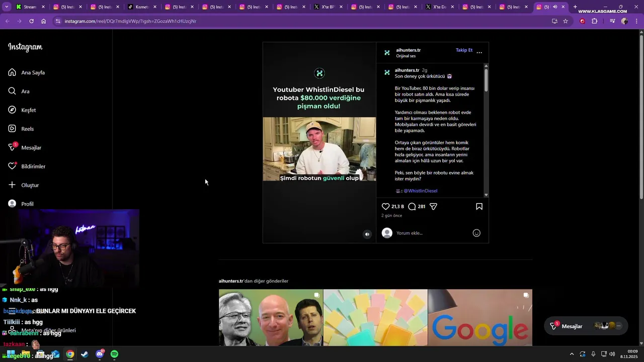This screenshot has width=644, height=362.
Task: Open Steam from the taskbar
Action: coord(85,354)
